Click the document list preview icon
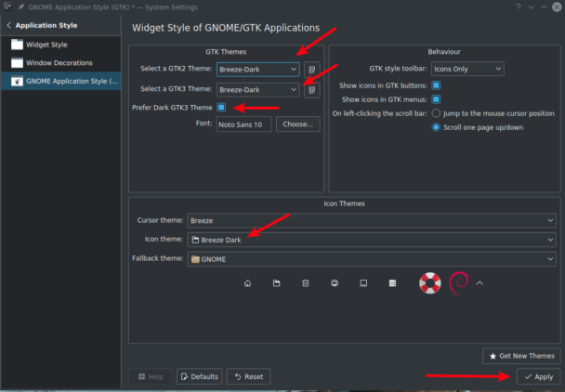565x392 pixels. pos(392,283)
